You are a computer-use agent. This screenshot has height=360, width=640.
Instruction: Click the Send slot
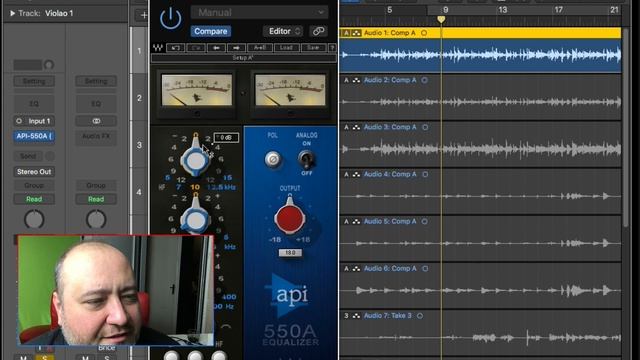[x=28, y=156]
